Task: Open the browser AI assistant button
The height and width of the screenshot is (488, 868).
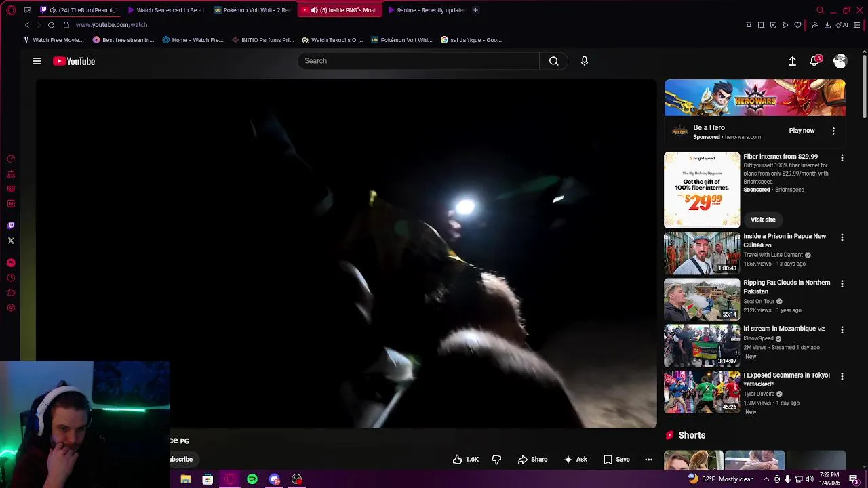Action: tap(844, 25)
